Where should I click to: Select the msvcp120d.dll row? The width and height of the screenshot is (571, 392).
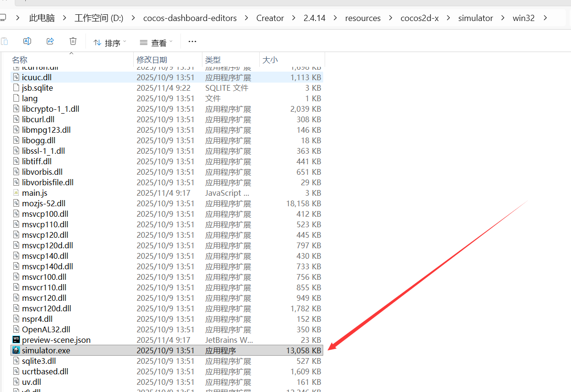(167, 245)
